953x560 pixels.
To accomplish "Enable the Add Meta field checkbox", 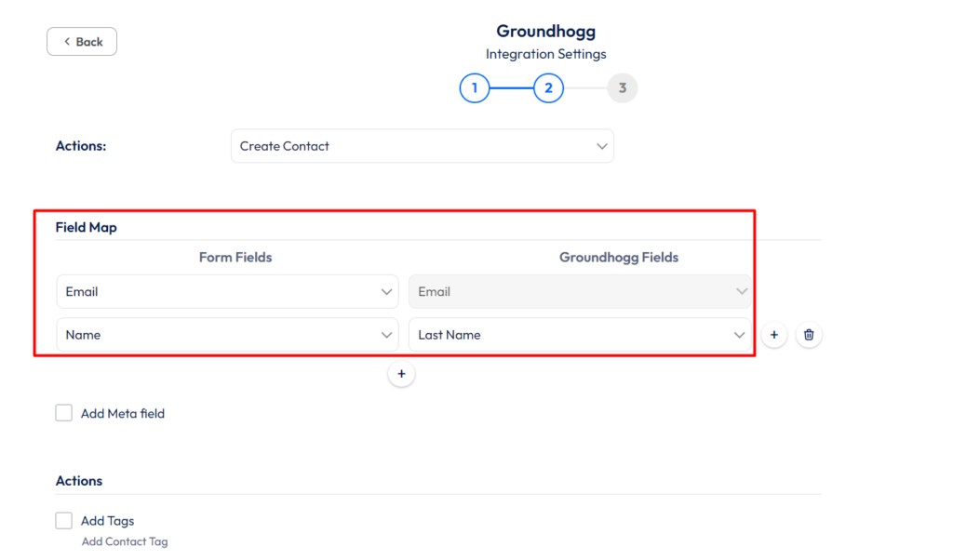I will 63,412.
